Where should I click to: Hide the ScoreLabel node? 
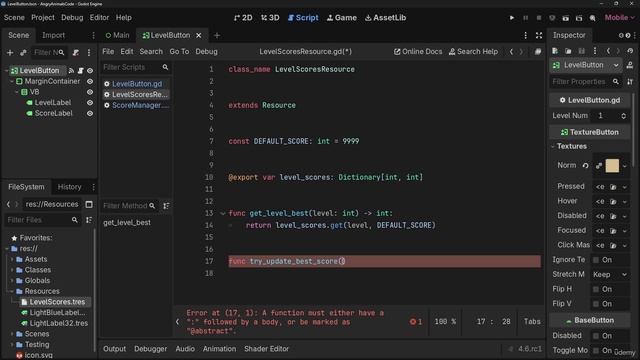coord(90,113)
